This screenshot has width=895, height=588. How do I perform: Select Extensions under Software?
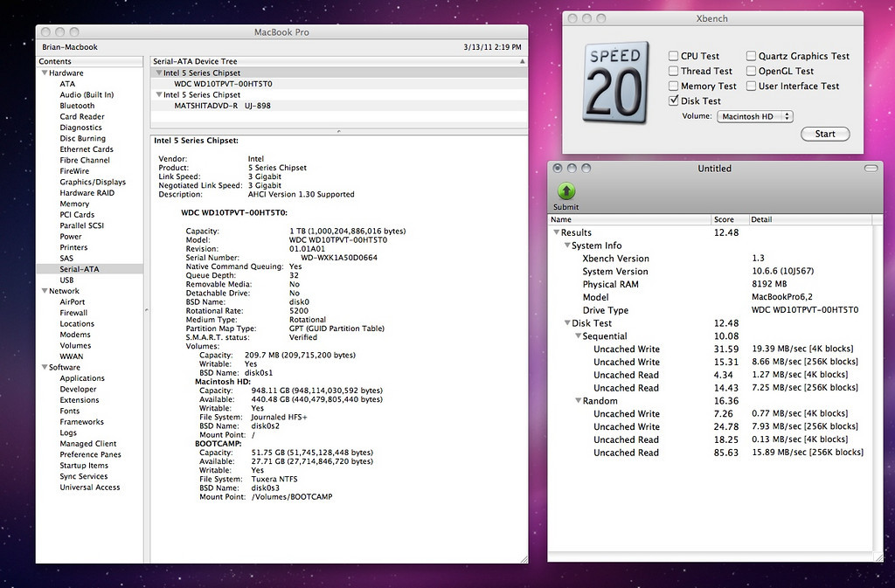coord(80,400)
